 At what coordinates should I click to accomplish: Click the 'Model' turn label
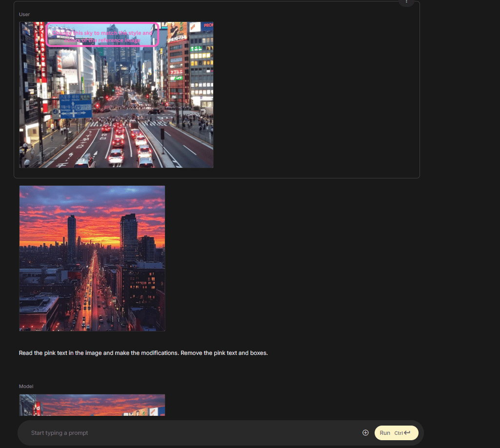(26, 386)
